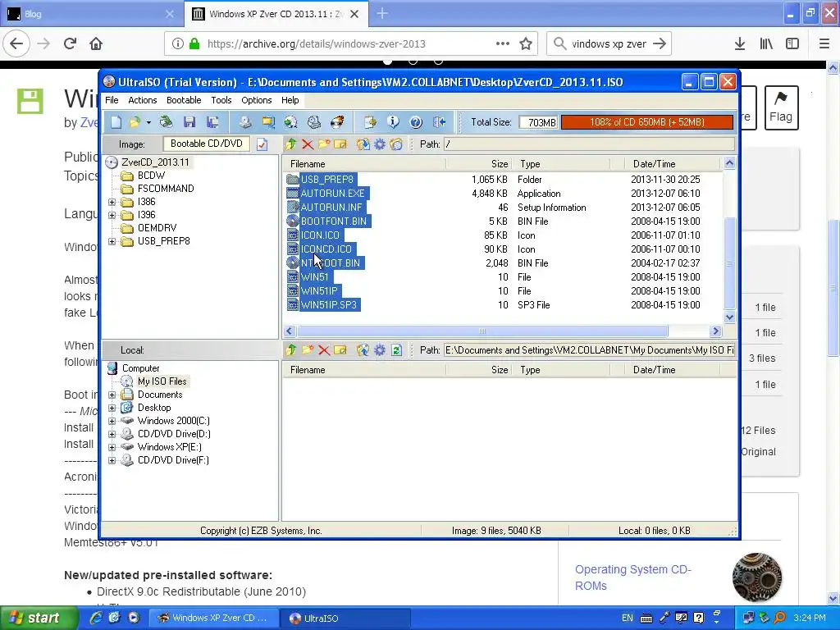Click the Local Path field
The width and height of the screenshot is (840, 630).
coord(589,349)
